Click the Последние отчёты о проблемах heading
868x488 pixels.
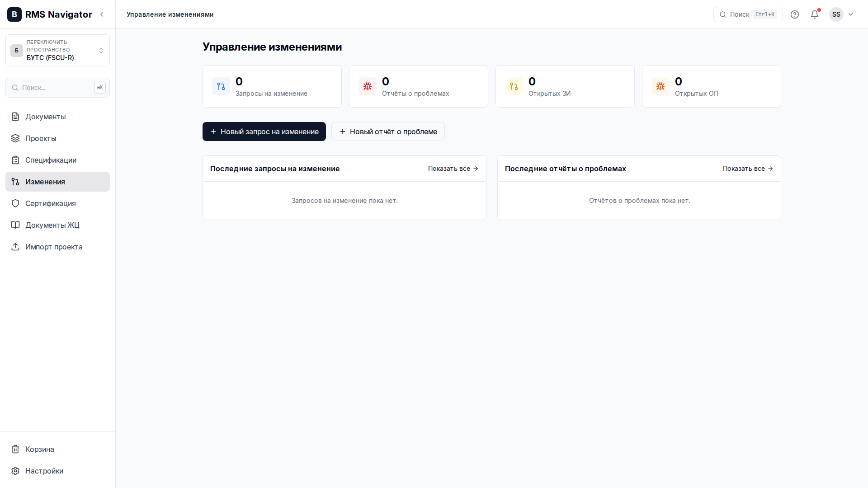pyautogui.click(x=566, y=169)
